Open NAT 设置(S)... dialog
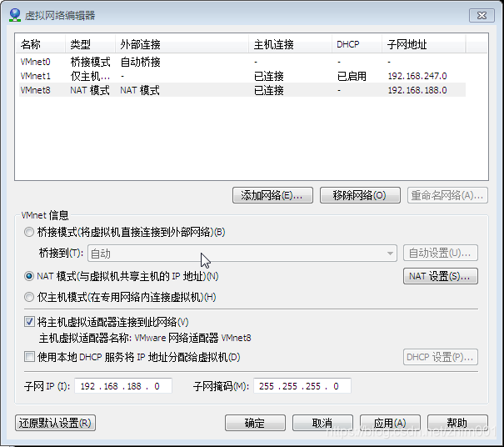Viewport: 504px width, 447px height. (x=441, y=276)
